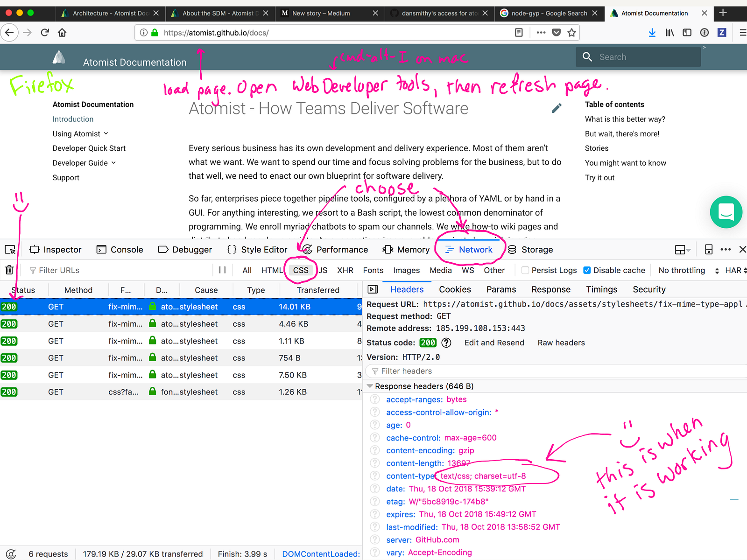The image size is (747, 560).
Task: Clear the network request list
Action: tap(9, 270)
